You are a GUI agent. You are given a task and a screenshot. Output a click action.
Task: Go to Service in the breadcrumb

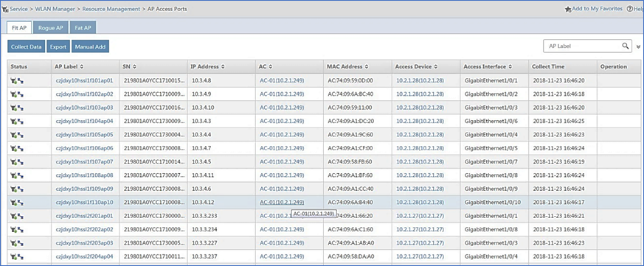coord(19,9)
